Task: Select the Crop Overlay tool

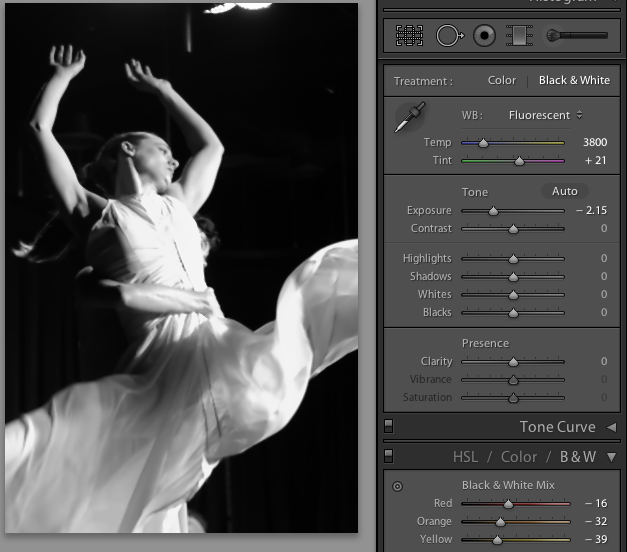Action: click(x=409, y=36)
